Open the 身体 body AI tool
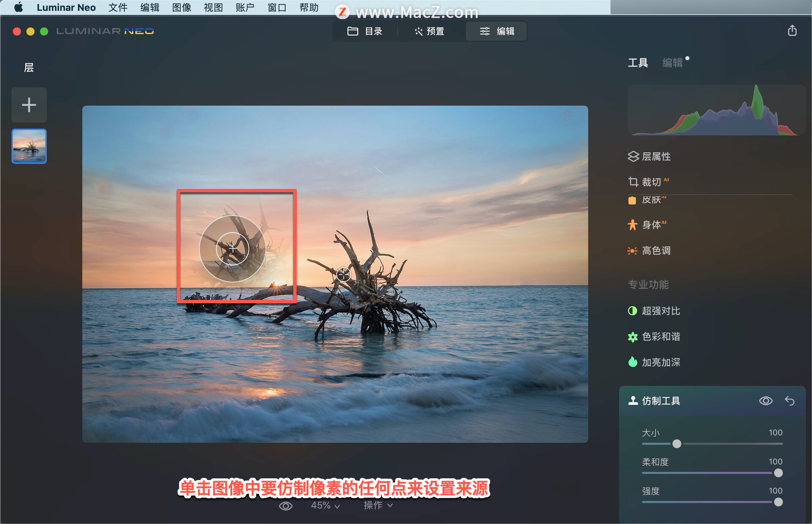 [x=647, y=225]
